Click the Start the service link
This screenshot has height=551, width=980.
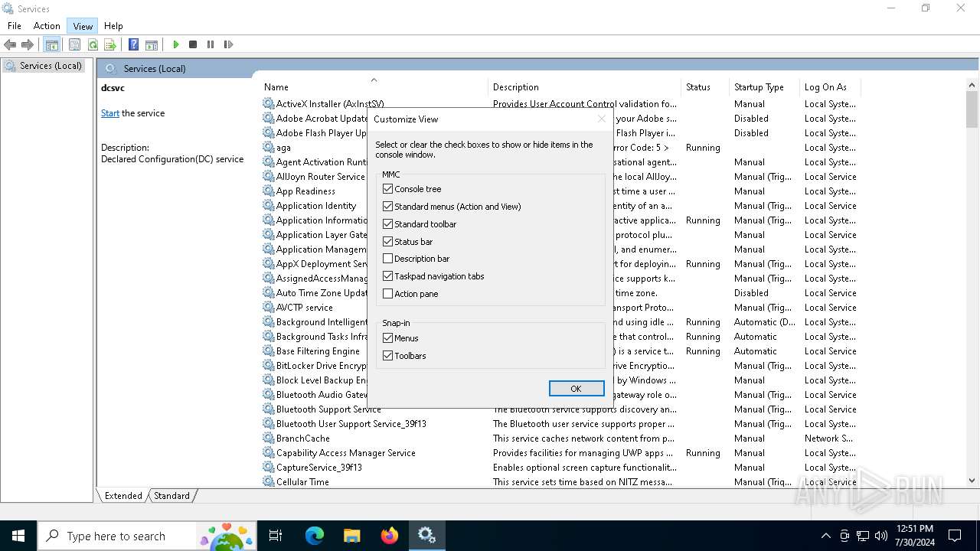click(x=110, y=113)
